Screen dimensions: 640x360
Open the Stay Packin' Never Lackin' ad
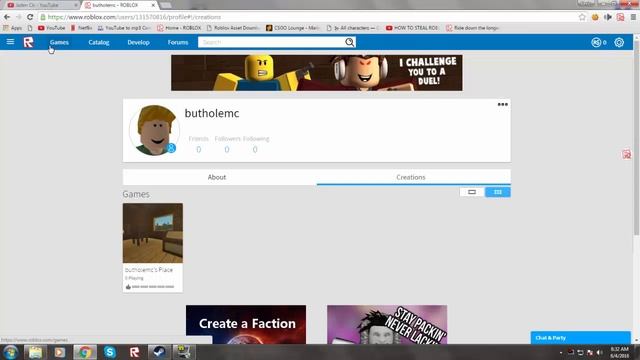click(387, 324)
